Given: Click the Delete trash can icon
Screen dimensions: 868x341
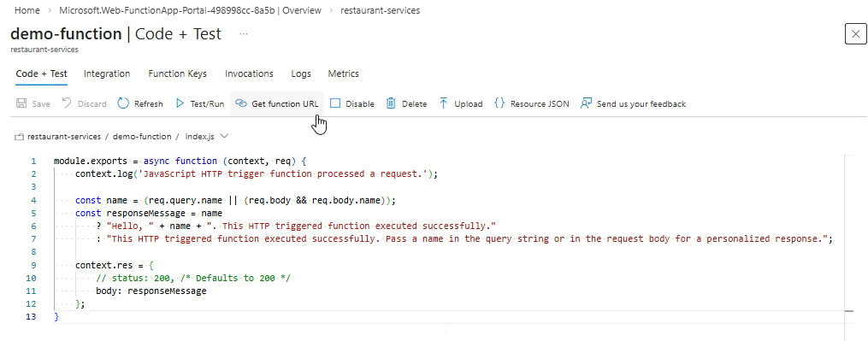Looking at the screenshot, I should (391, 103).
